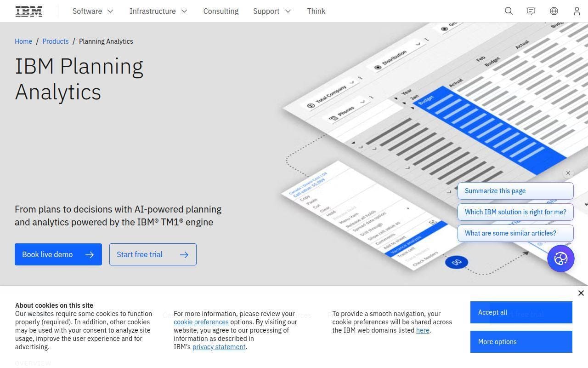Open the Think nav item
Image resolution: width=588 pixels, height=368 pixels.
point(316,11)
